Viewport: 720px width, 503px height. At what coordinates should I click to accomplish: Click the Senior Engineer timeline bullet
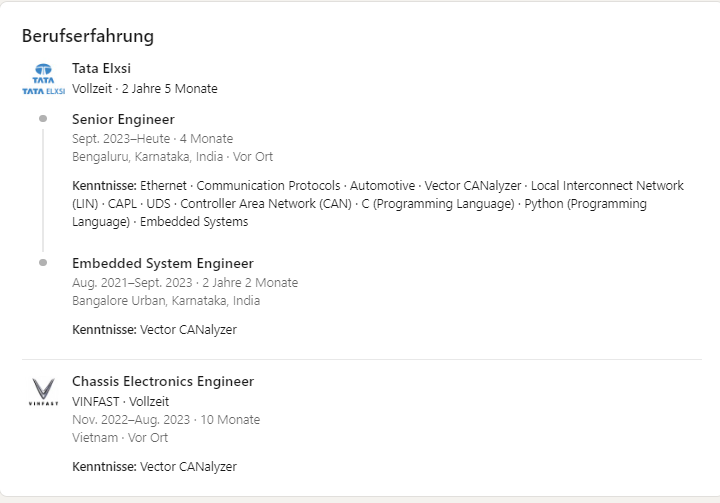pos(43,119)
